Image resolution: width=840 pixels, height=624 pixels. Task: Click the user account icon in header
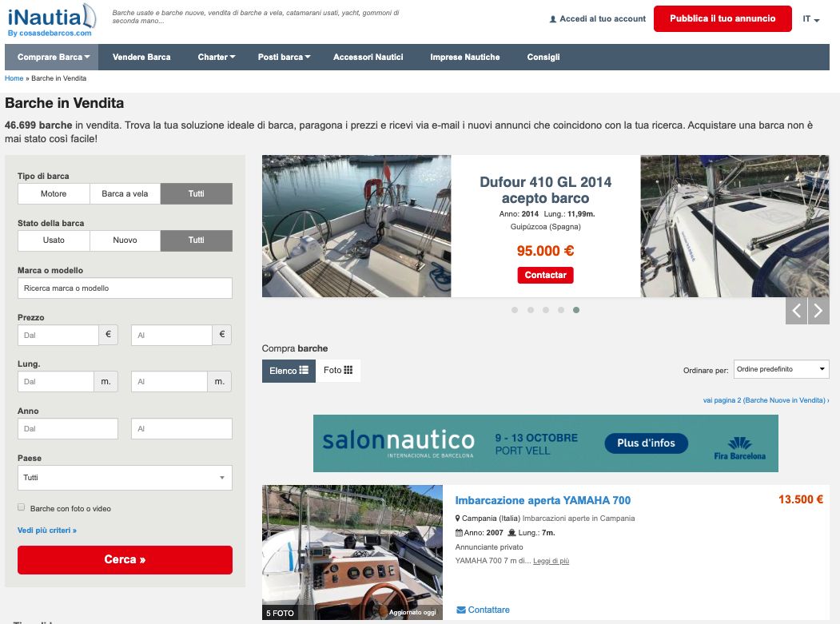point(553,19)
